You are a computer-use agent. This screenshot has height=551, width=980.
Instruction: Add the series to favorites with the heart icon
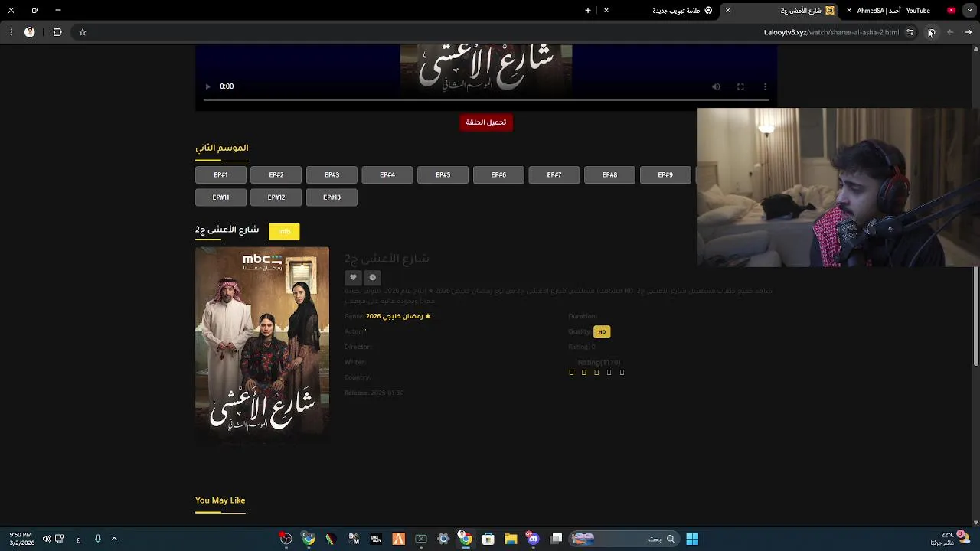point(353,278)
